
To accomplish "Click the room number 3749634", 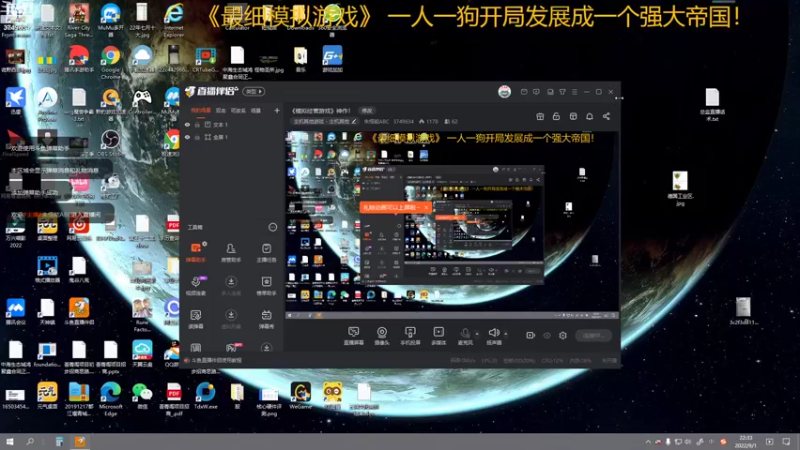I will click(403, 121).
